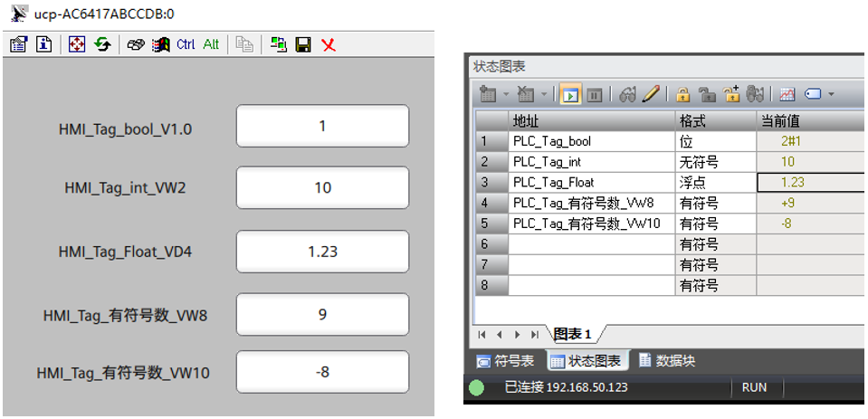The height and width of the screenshot is (419, 868).
Task: Select PLC_Tag_bool address cell
Action: click(x=592, y=142)
